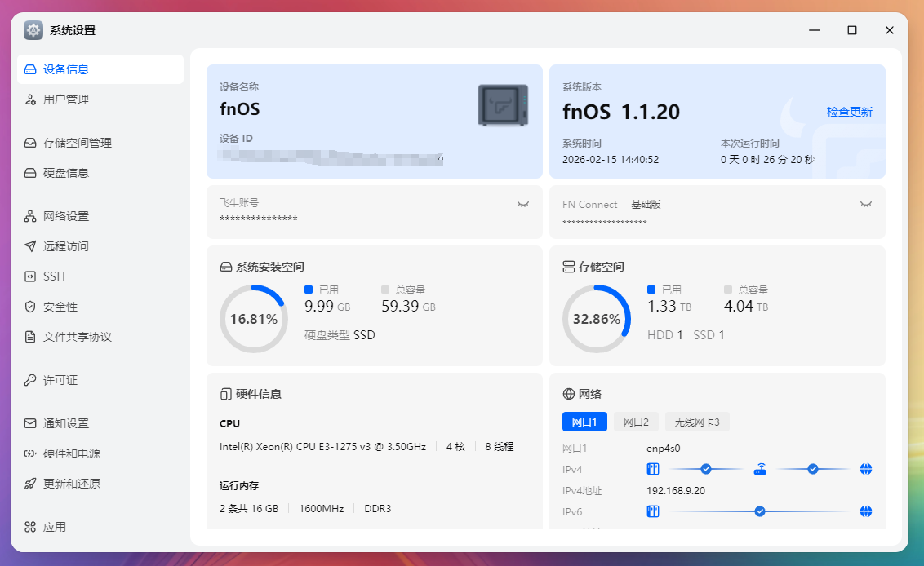This screenshot has width=924, height=566.
Task: Click the 通知设置 envelope icon
Action: click(30, 423)
